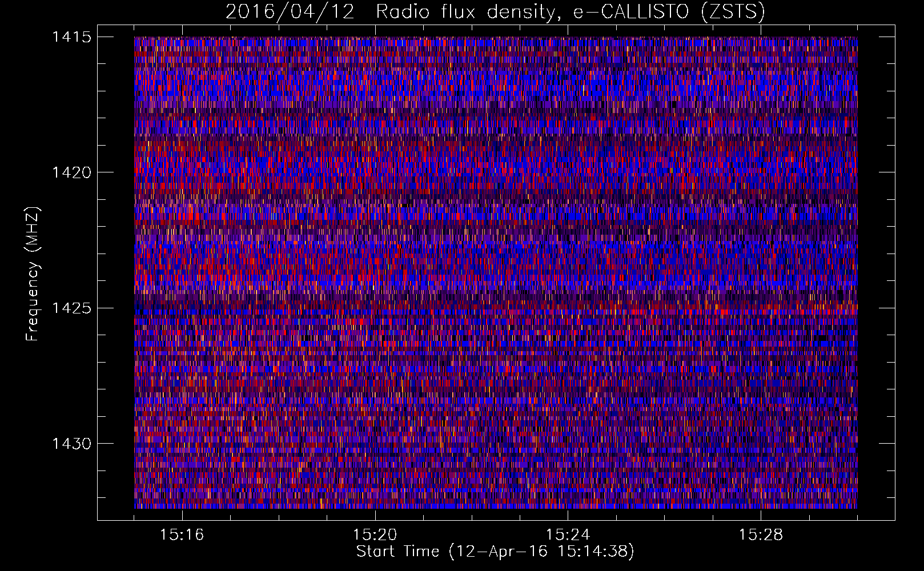This screenshot has height=571, width=924.
Task: Click the 15:28 time tick label
Action: 761,535
